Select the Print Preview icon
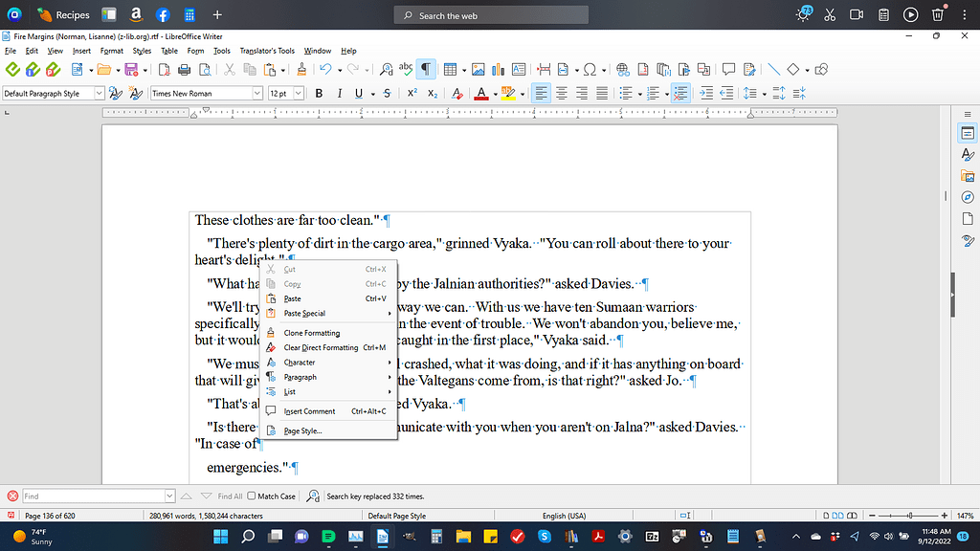 tap(205, 69)
